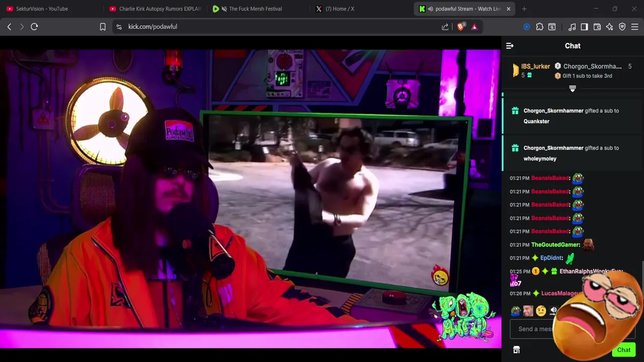This screenshot has width=644, height=362.
Task: View site information icon in address bar
Action: (x=119, y=27)
